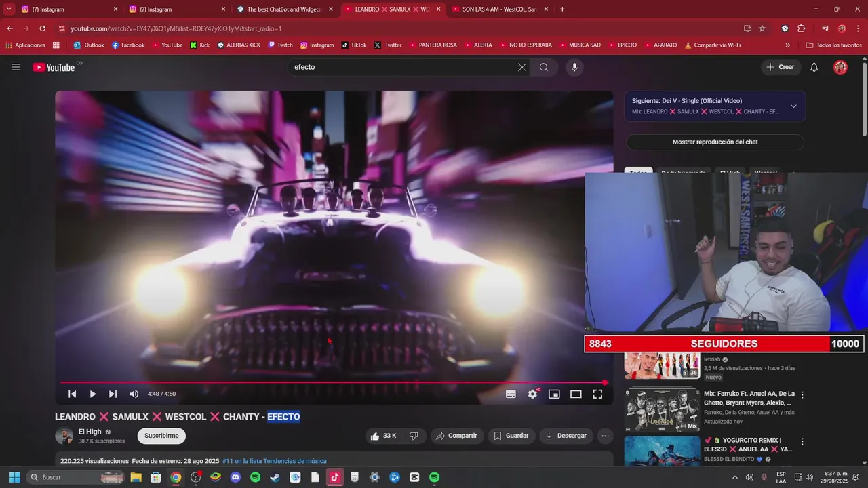Open the YouTube guide hamburger menu

point(16,67)
